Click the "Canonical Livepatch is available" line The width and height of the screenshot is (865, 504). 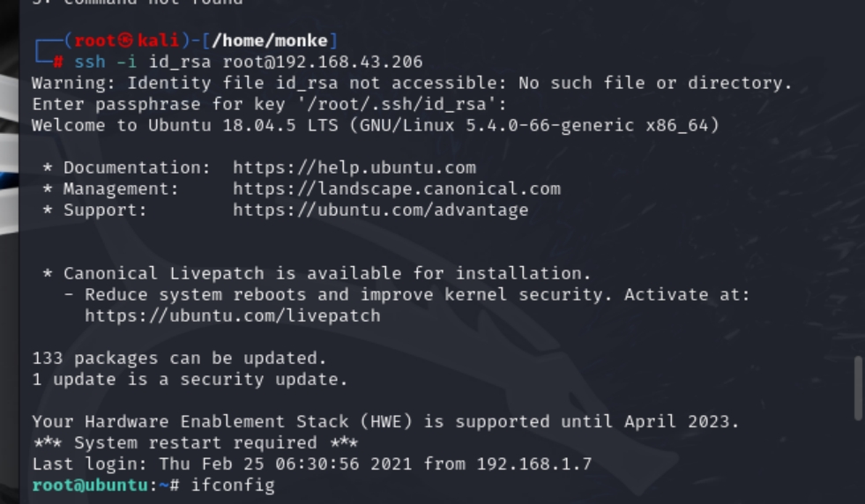[x=326, y=273]
